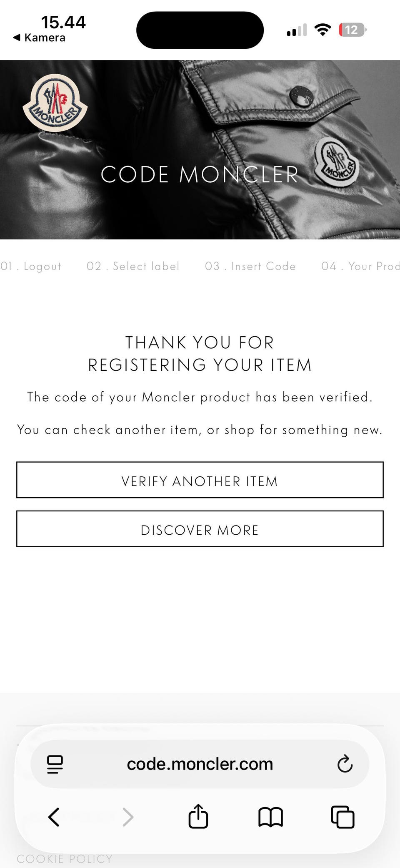The image size is (400, 868).
Task: Go to step 03 Insert Code
Action: [x=250, y=266]
